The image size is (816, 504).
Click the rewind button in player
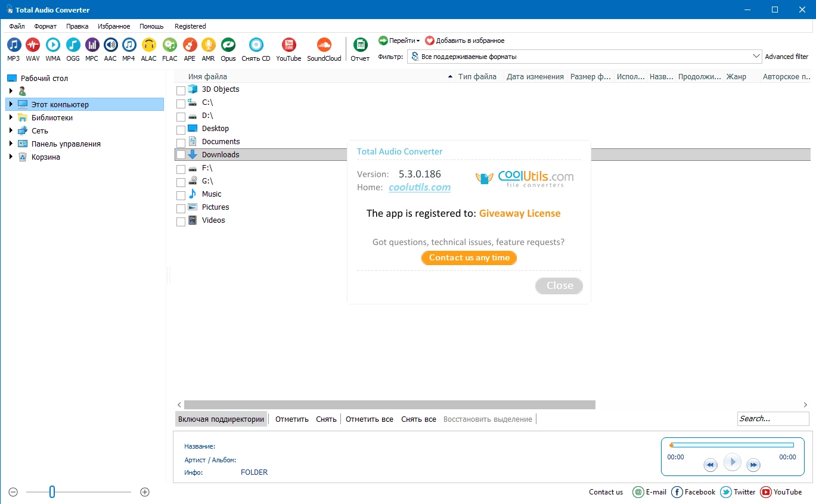pos(710,465)
